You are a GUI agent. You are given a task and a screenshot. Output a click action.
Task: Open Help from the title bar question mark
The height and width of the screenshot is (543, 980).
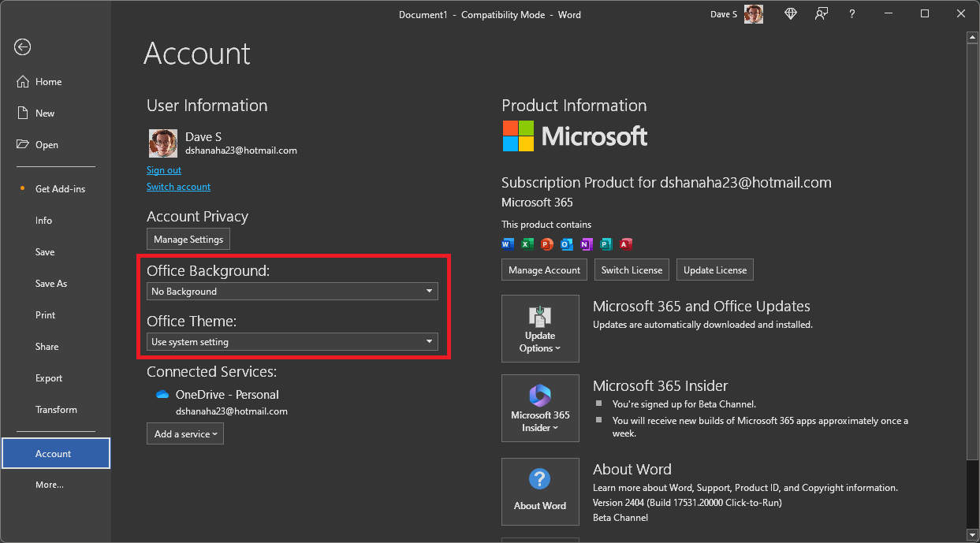851,13
